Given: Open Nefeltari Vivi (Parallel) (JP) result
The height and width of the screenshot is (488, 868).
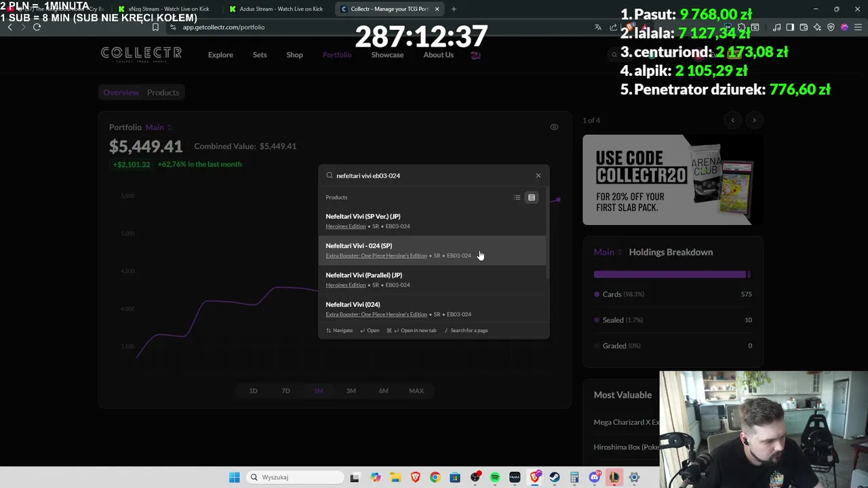Looking at the screenshot, I should (432, 280).
